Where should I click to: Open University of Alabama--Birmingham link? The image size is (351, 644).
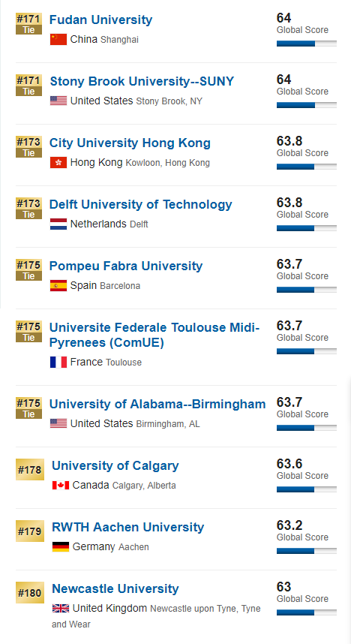pyautogui.click(x=157, y=404)
